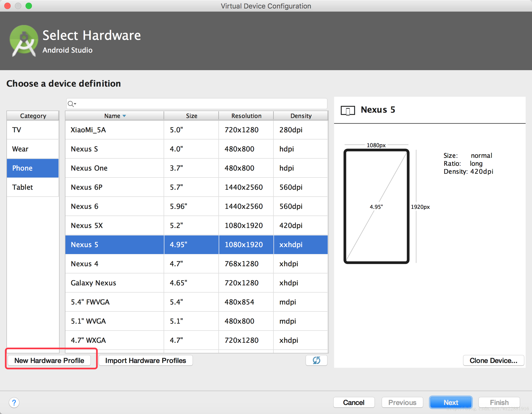Image resolution: width=532 pixels, height=414 pixels.
Task: Select the Phone category tab
Action: click(33, 168)
